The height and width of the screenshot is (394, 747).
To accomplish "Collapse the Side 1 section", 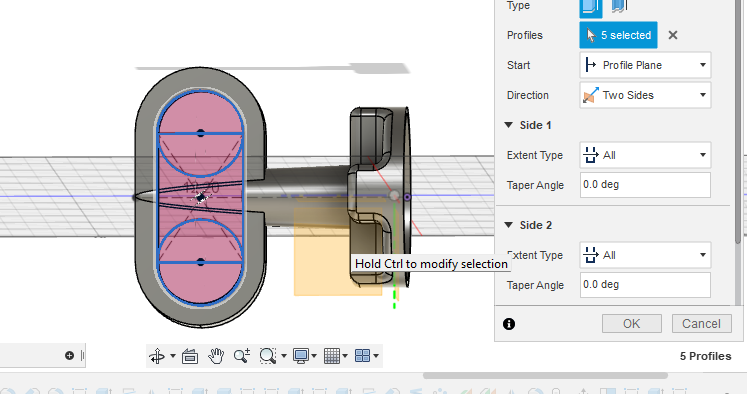I will point(509,125).
